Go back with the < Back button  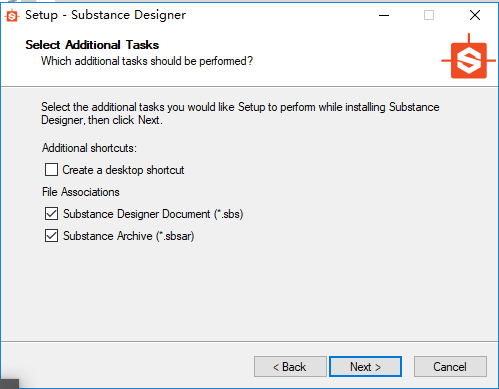pos(290,367)
